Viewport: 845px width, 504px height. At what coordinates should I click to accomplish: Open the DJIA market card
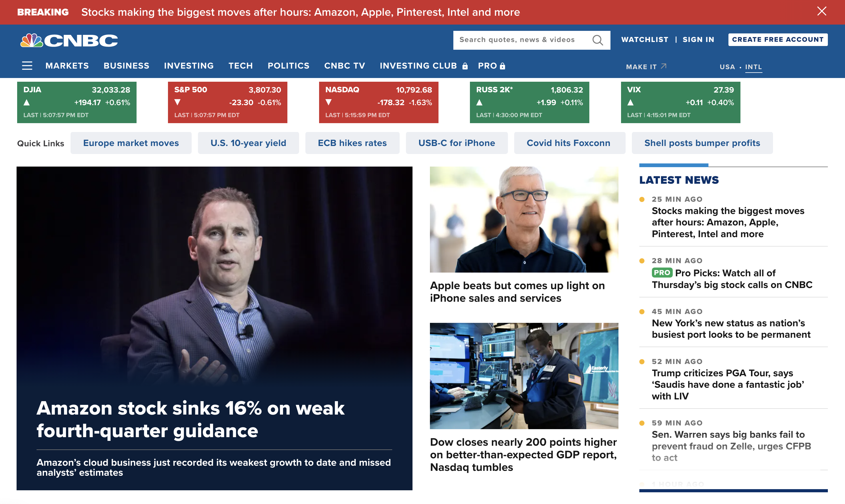coord(77,102)
